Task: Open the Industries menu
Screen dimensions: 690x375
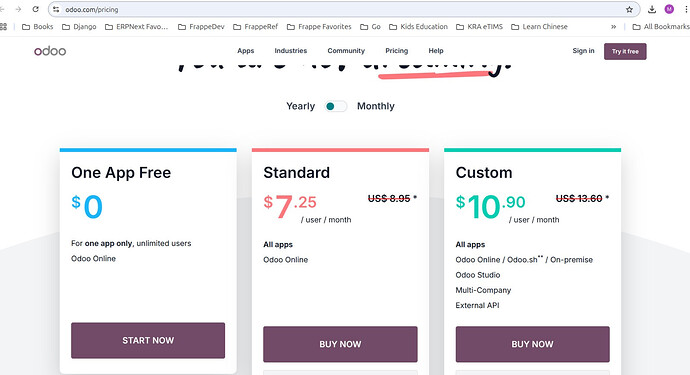Action: click(x=291, y=51)
